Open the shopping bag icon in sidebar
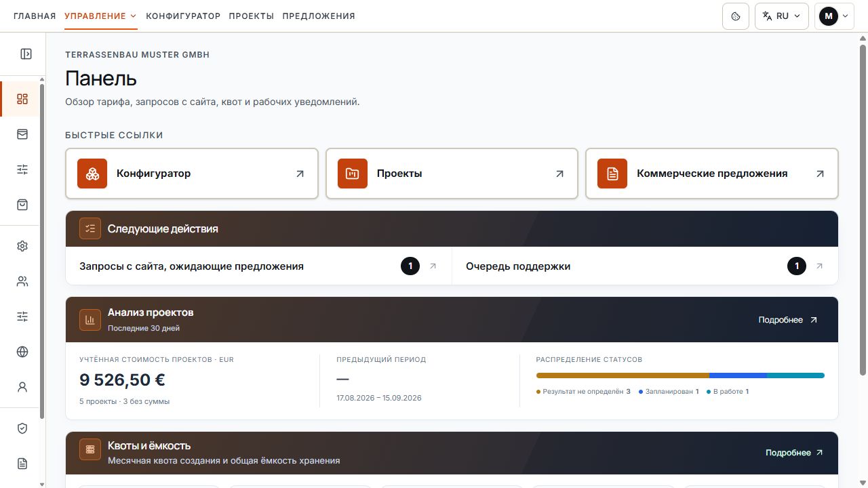 (22, 205)
